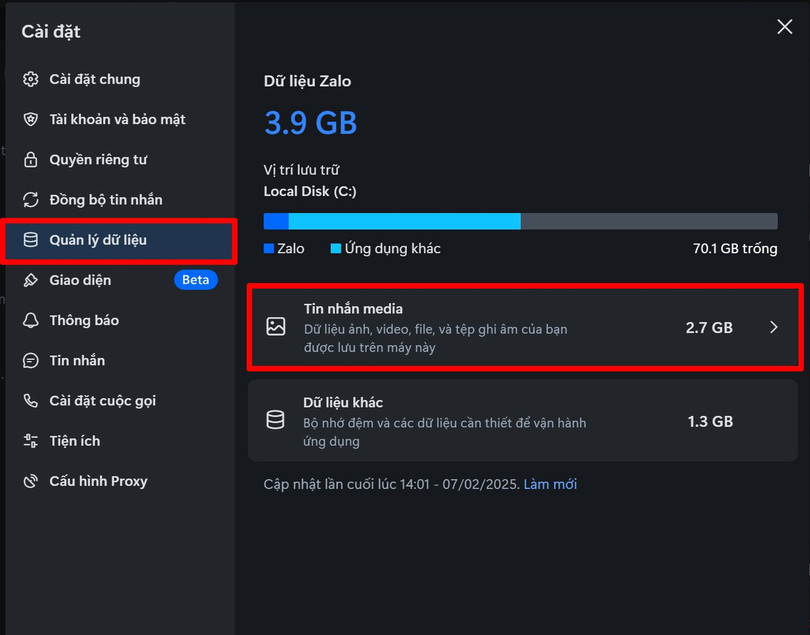Click the bell icon for Thông báo
810x635 pixels.
click(31, 321)
